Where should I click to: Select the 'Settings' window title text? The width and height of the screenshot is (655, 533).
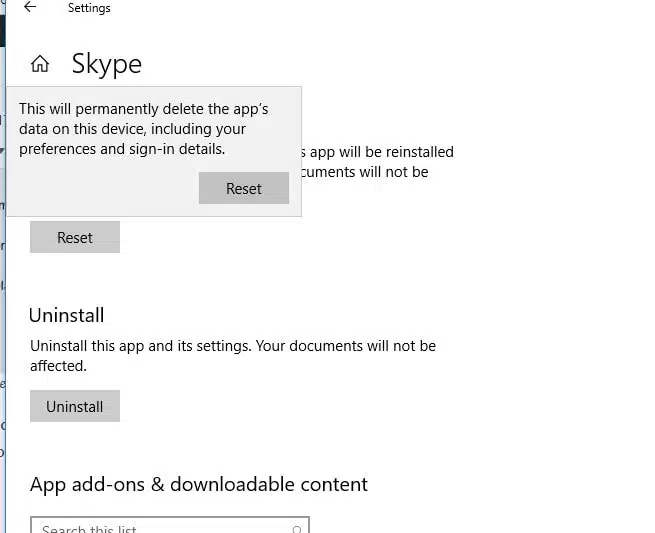click(89, 8)
